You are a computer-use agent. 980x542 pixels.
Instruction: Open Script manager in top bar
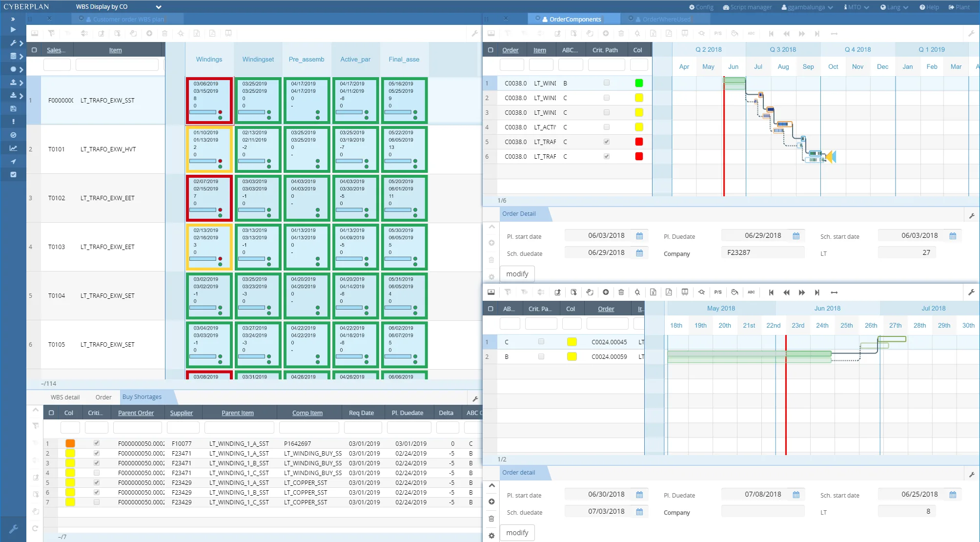[747, 7]
